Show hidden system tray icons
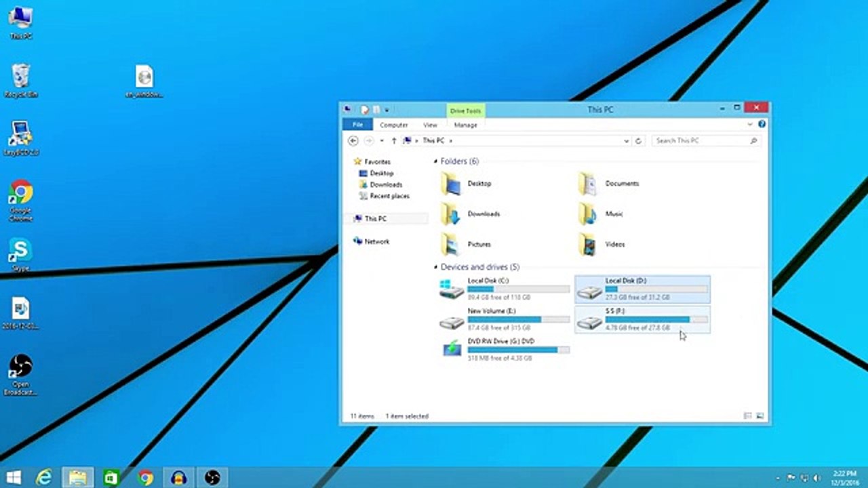This screenshot has height=488, width=868. 777,478
